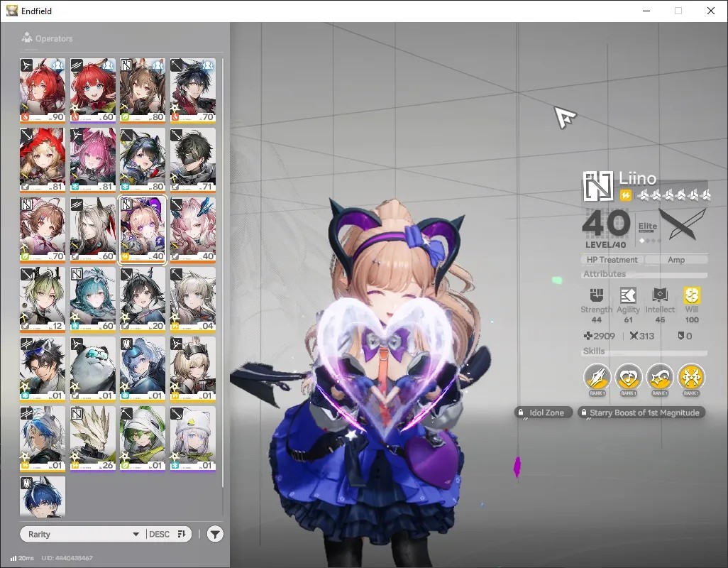This screenshot has height=568, width=728.
Task: Toggle the DESC sort order button
Action: pos(167,534)
